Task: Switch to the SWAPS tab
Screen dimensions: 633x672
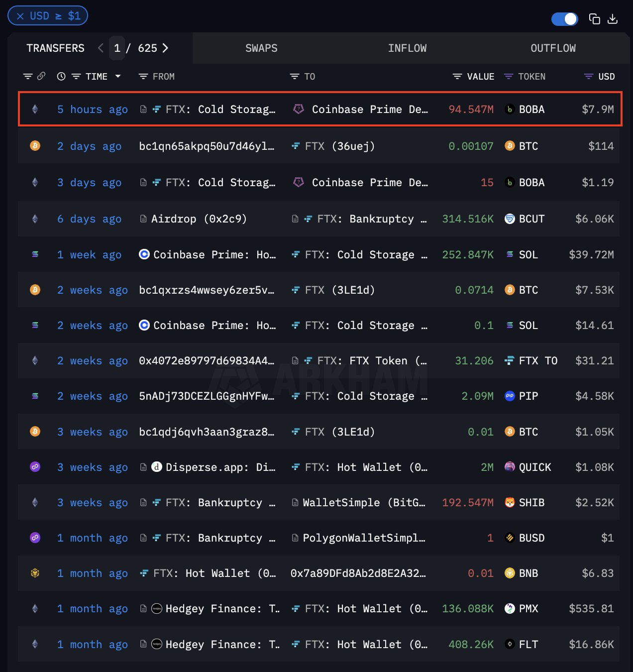Action: (x=261, y=48)
